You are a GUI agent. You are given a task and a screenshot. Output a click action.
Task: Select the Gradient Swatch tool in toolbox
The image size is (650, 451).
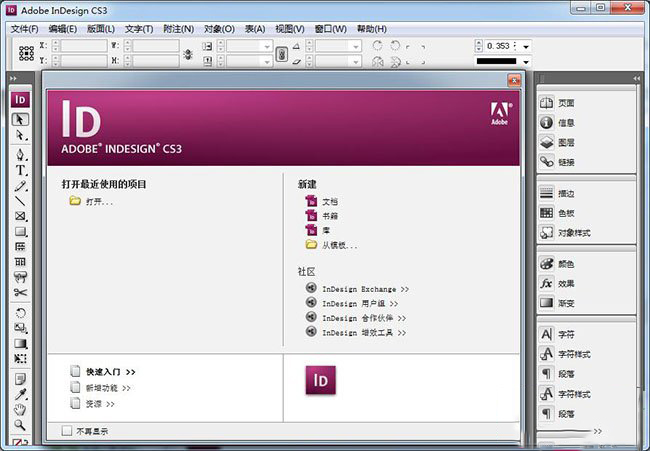pos(20,343)
